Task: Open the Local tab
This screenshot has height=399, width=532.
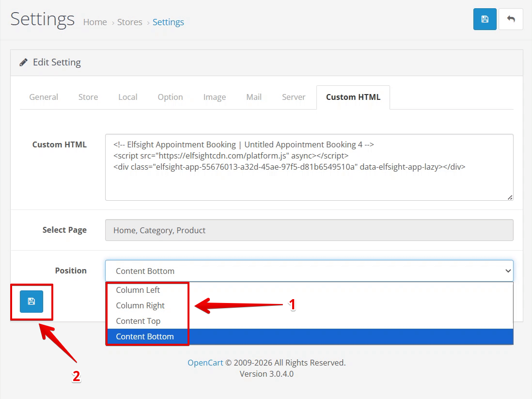Action: (128, 97)
